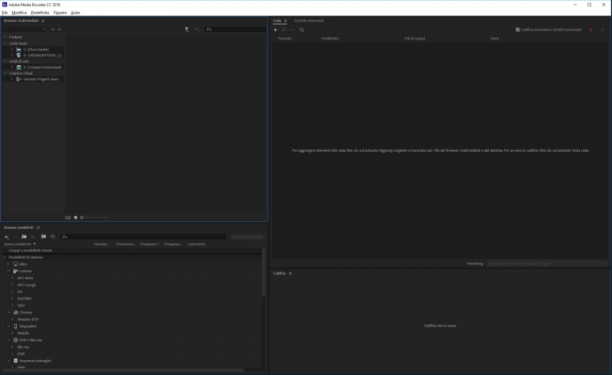612x375 pixels.
Task: Collapse the Unità locali section
Action: point(5,43)
